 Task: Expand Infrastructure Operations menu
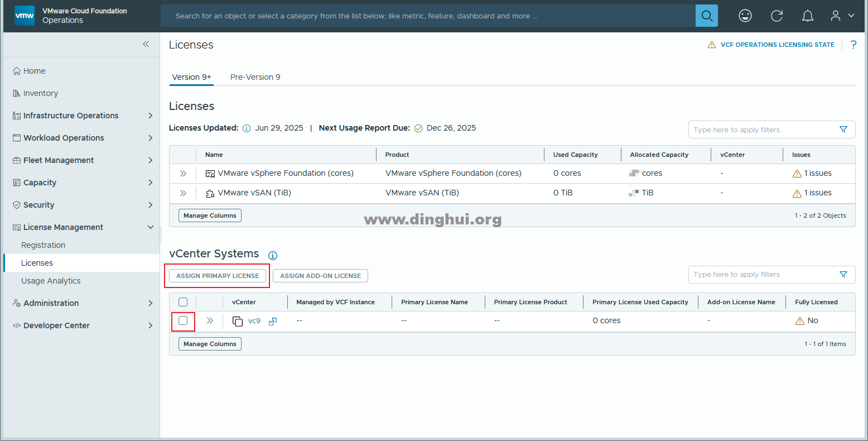tap(150, 116)
